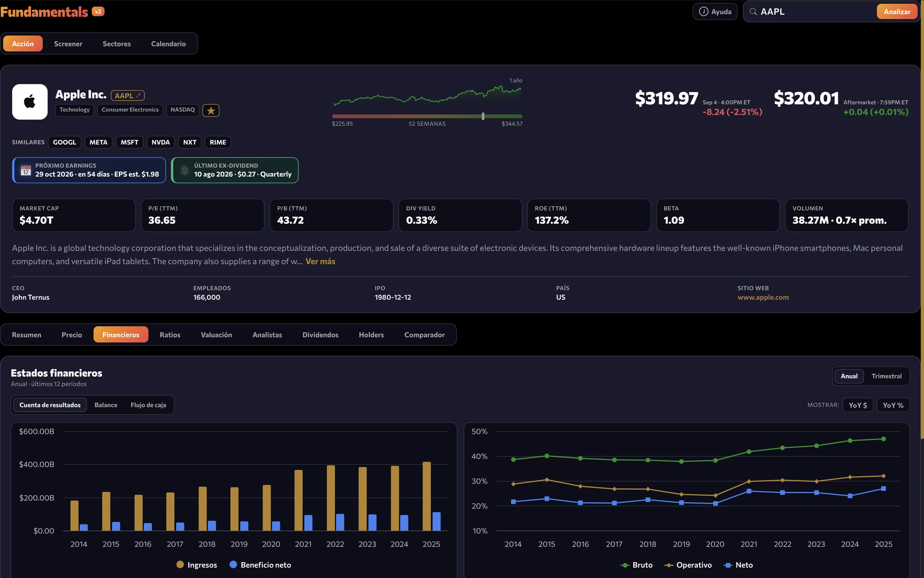Screen dimensions: 924x578
Task: Click the Último Ex-Dividend card
Action: [x=234, y=170]
